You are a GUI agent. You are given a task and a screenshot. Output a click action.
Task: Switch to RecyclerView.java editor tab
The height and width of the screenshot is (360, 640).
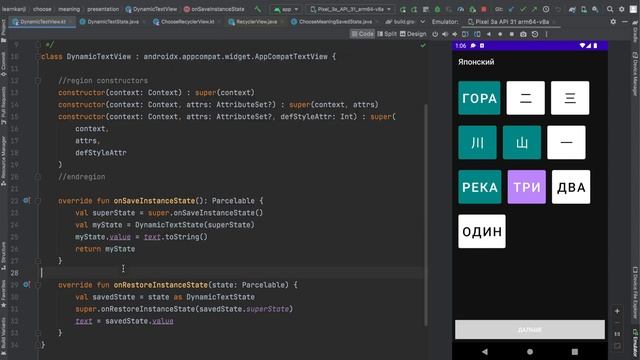coord(256,22)
